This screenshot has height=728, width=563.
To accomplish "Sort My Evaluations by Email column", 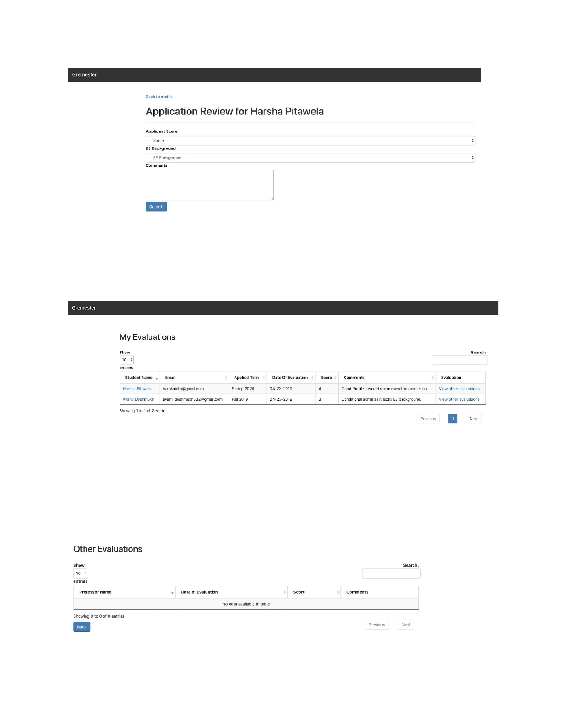I will (x=194, y=377).
